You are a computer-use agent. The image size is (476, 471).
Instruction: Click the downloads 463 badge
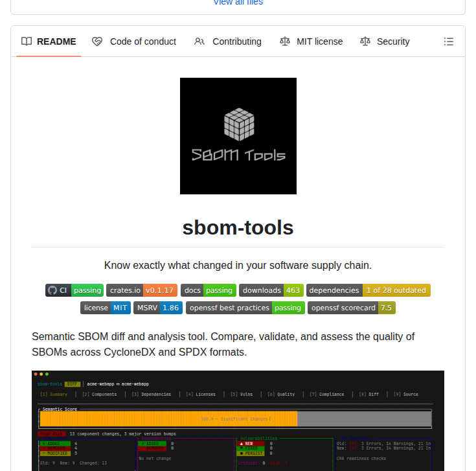[271, 290]
